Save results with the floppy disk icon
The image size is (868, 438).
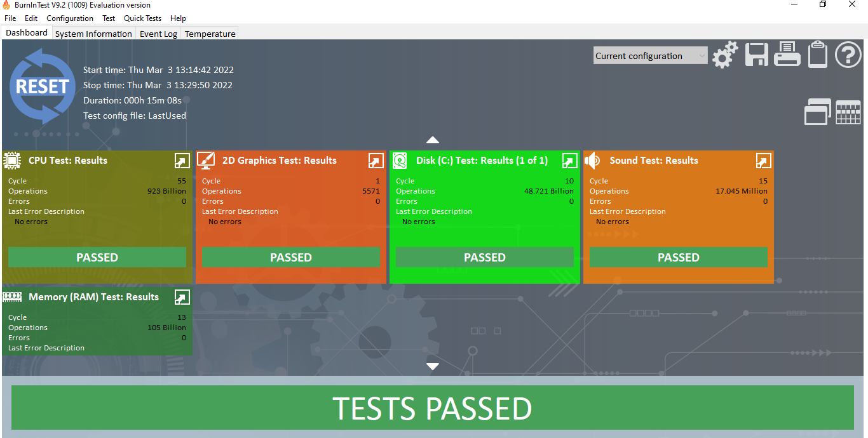click(756, 55)
